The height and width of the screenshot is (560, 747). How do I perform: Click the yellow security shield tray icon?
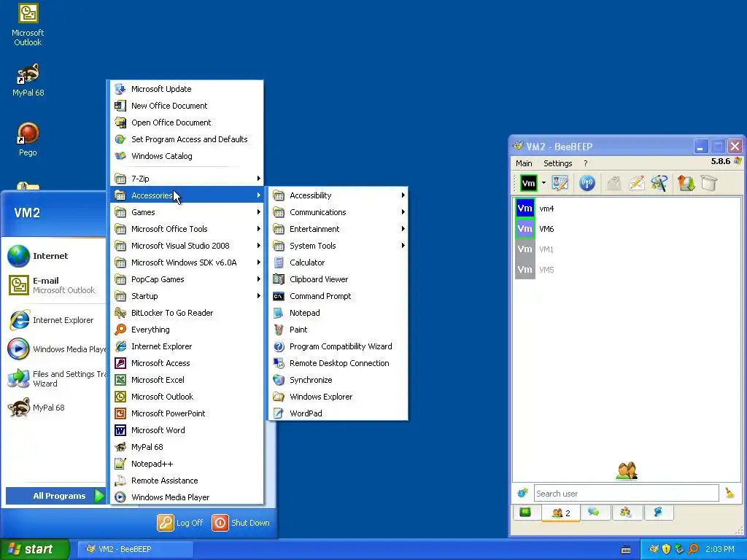pyautogui.click(x=666, y=549)
